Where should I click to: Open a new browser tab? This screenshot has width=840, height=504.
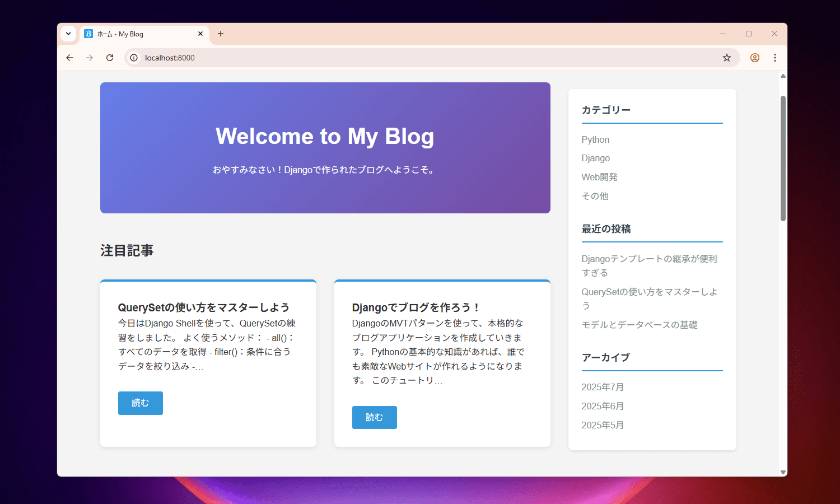coord(221,34)
